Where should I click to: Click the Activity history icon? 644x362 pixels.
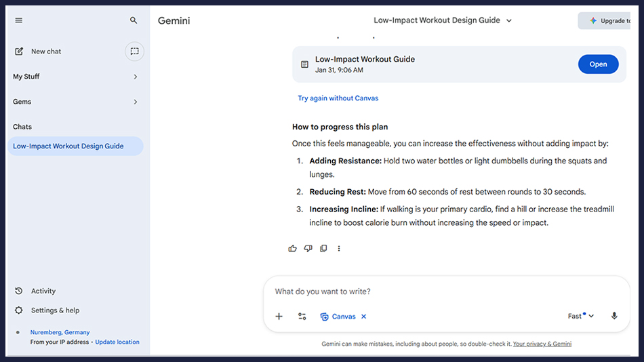tap(19, 291)
